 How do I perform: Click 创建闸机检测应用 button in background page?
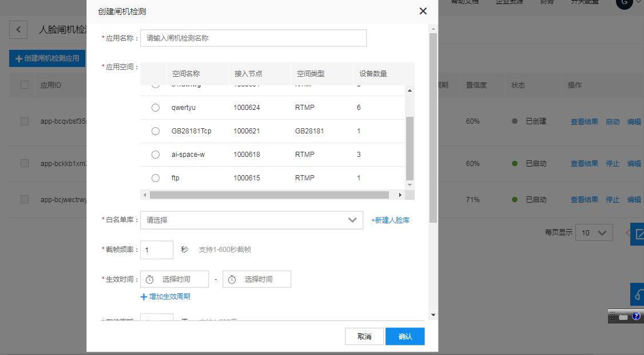point(47,58)
